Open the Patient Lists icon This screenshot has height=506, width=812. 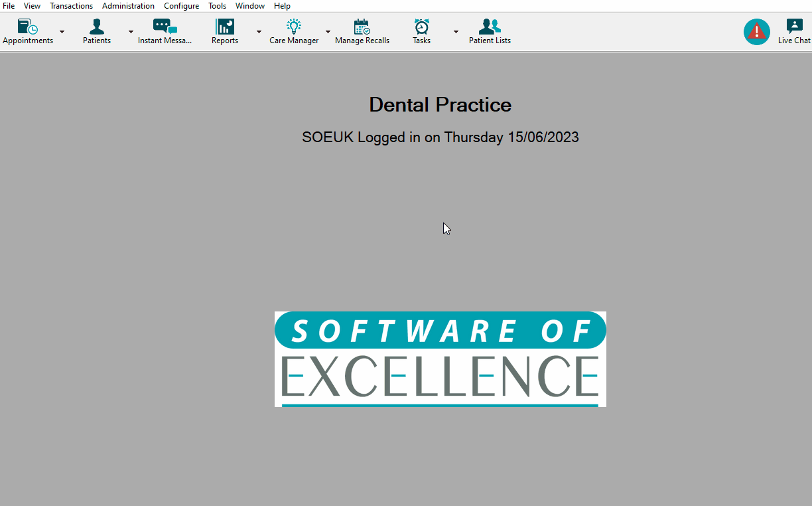click(x=490, y=27)
